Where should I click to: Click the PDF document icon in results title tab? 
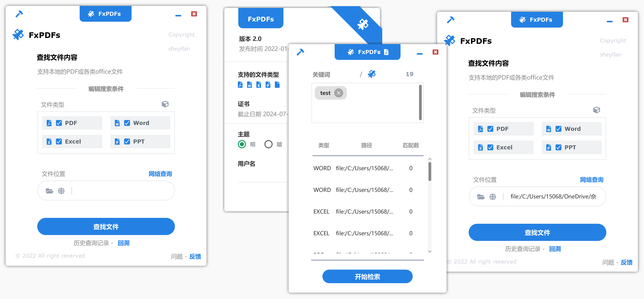[x=386, y=52]
